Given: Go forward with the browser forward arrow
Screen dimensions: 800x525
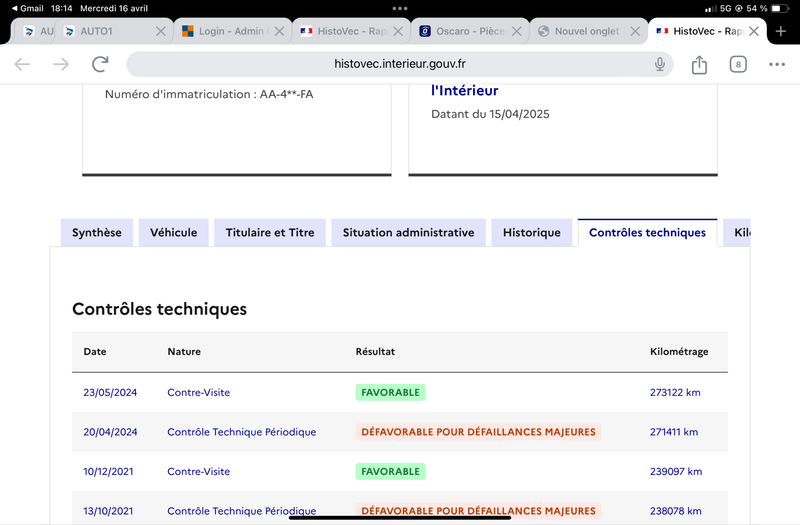Looking at the screenshot, I should tap(61, 64).
